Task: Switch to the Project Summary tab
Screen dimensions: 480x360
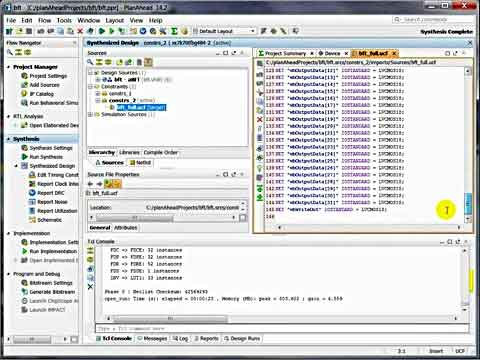Action: pyautogui.click(x=285, y=53)
